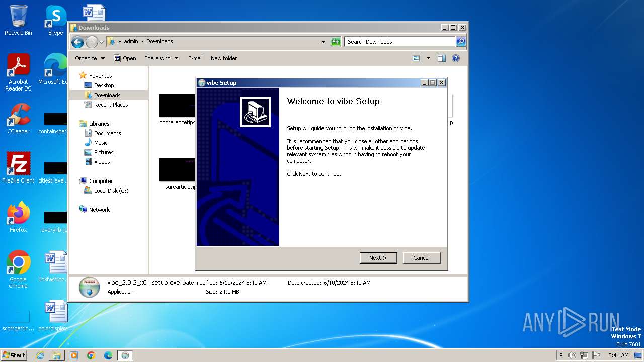Select the surearticle file thumbnail
644x362 pixels.
click(178, 170)
